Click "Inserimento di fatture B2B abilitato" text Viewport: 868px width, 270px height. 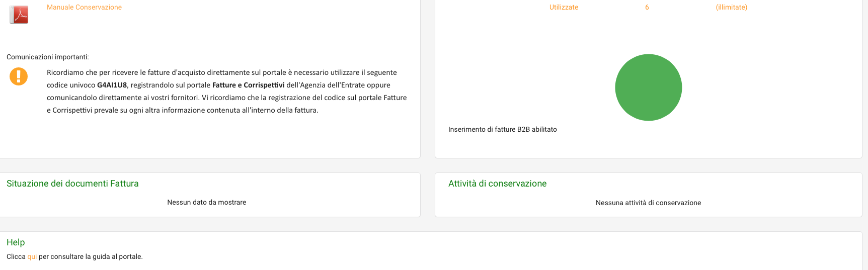[502, 130]
